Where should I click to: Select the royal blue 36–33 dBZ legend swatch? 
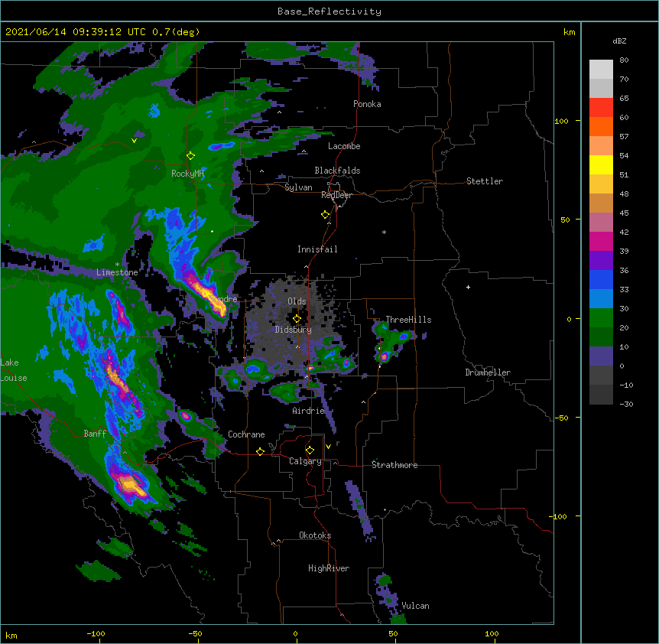[x=601, y=279]
